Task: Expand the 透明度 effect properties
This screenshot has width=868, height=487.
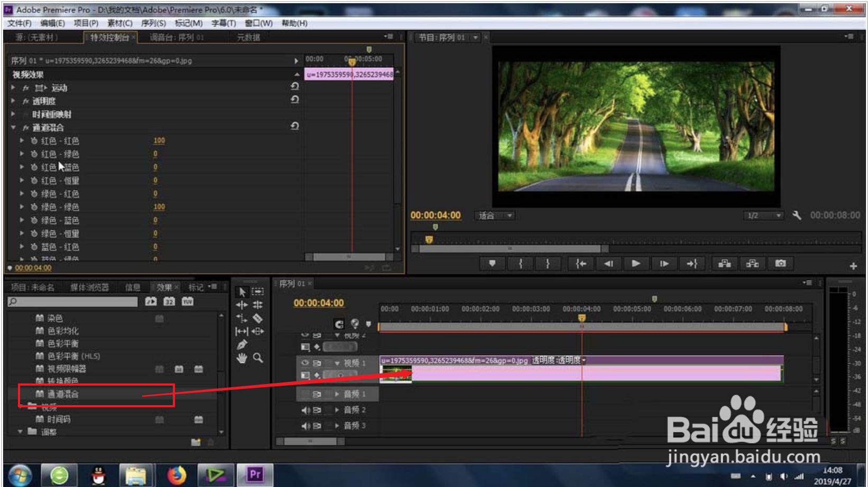Action: (x=13, y=101)
